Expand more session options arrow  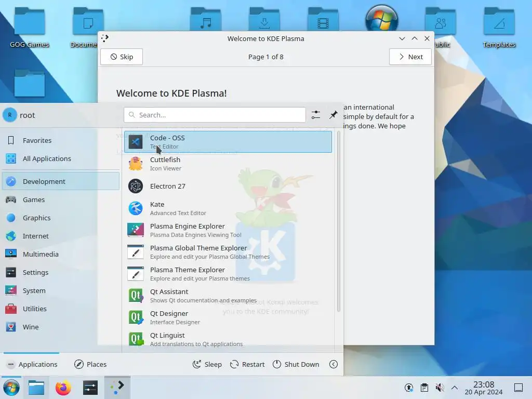[334, 364]
